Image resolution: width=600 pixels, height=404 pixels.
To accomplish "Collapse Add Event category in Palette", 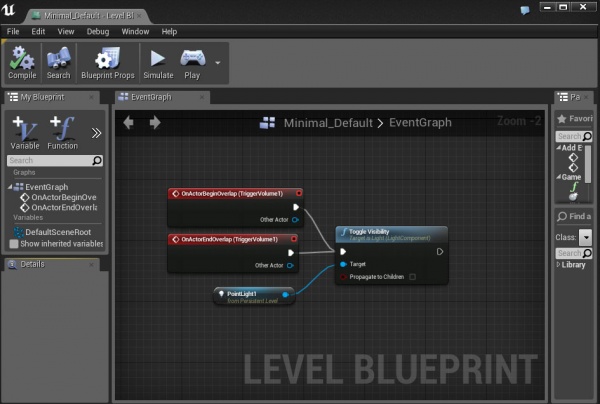I will pyautogui.click(x=559, y=147).
